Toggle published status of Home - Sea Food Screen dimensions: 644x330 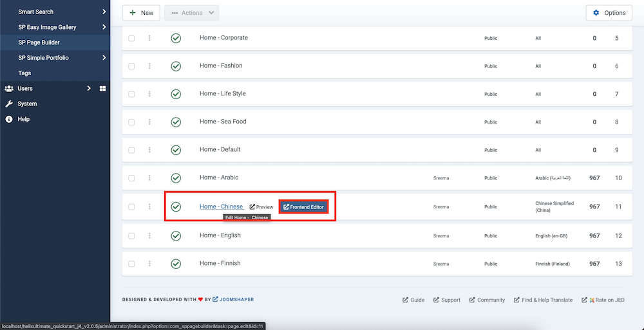coord(176,122)
